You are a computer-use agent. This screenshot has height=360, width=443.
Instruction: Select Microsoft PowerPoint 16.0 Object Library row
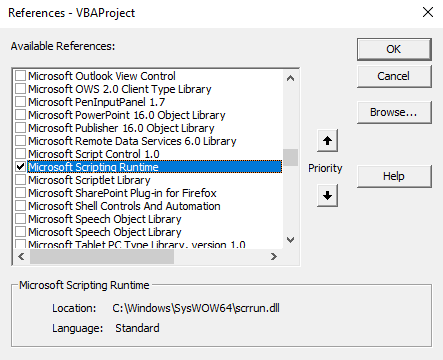tap(127, 115)
